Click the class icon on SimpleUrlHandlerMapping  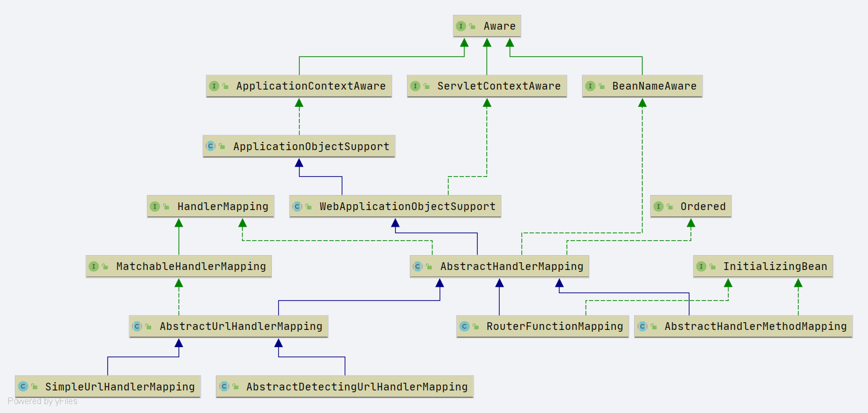(x=23, y=386)
